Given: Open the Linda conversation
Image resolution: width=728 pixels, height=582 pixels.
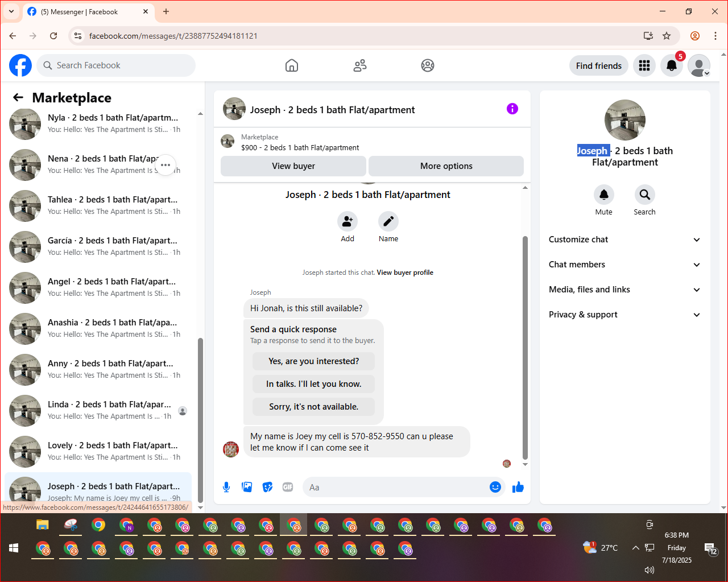Looking at the screenshot, I should [98, 411].
